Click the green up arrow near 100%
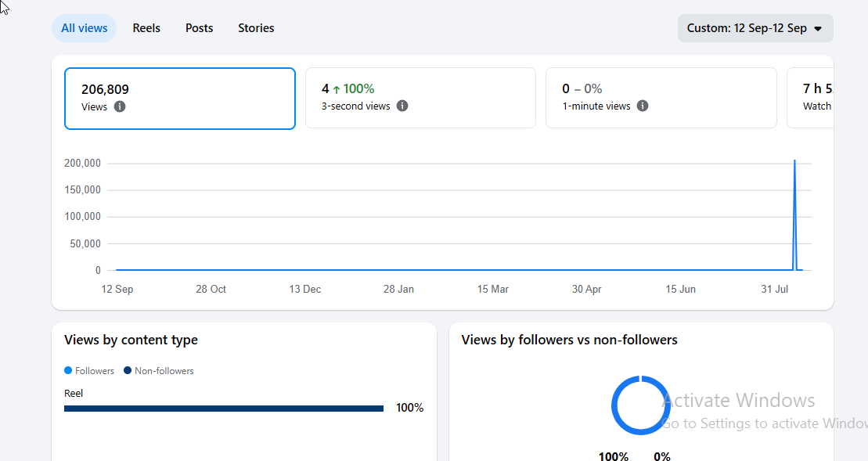Screen dimensions: 868x461 tap(336, 89)
